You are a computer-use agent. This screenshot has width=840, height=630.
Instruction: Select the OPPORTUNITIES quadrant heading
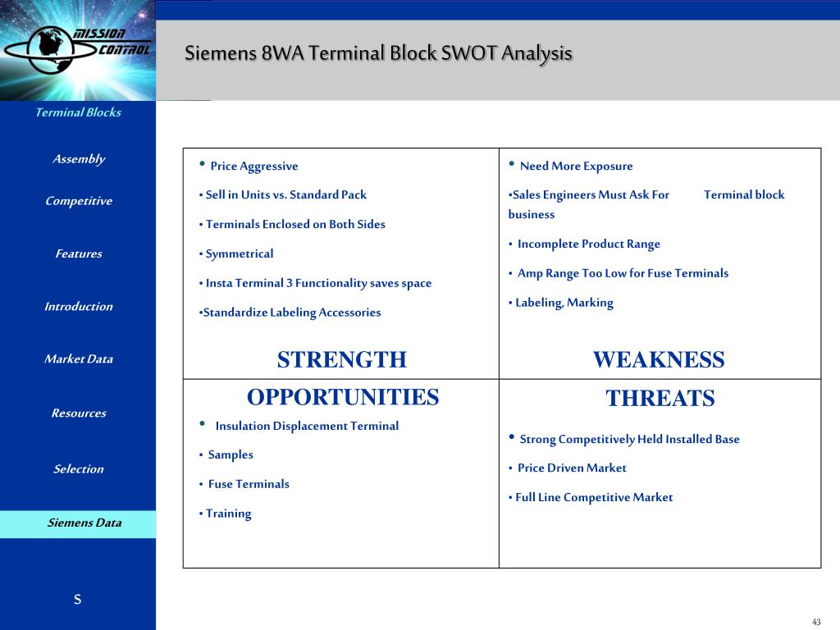point(343,397)
